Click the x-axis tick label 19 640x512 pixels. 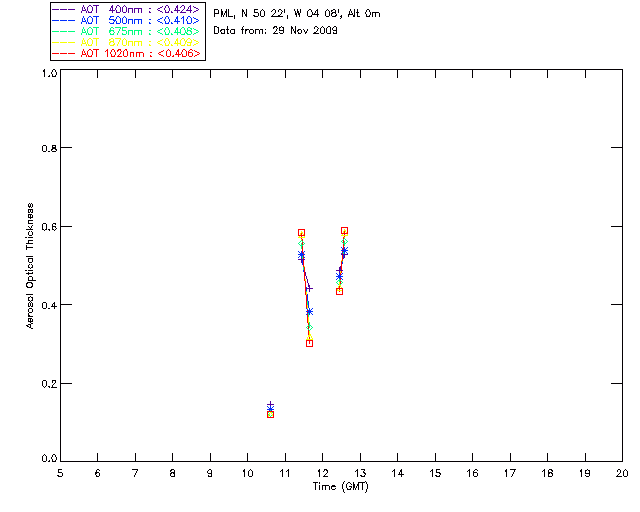click(585, 473)
